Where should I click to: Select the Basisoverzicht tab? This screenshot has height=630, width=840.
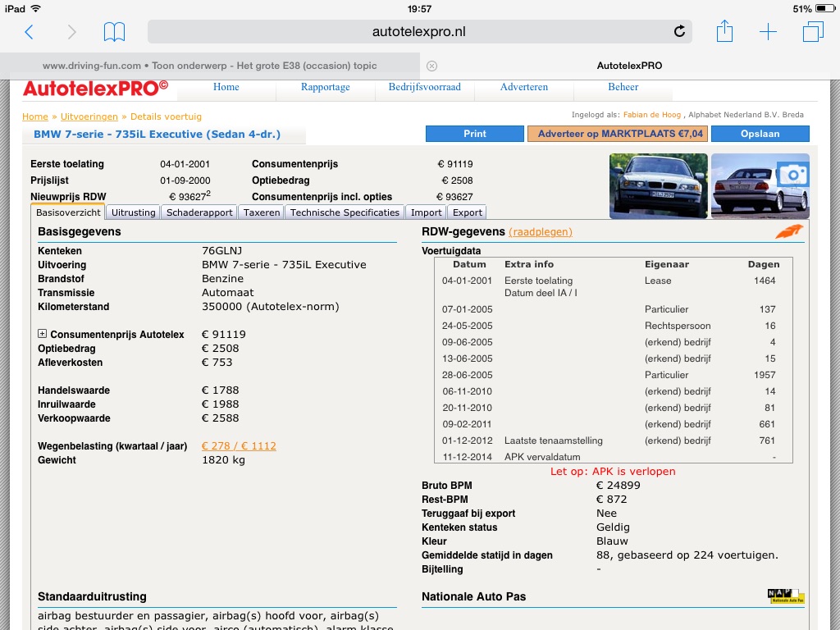pos(68,212)
